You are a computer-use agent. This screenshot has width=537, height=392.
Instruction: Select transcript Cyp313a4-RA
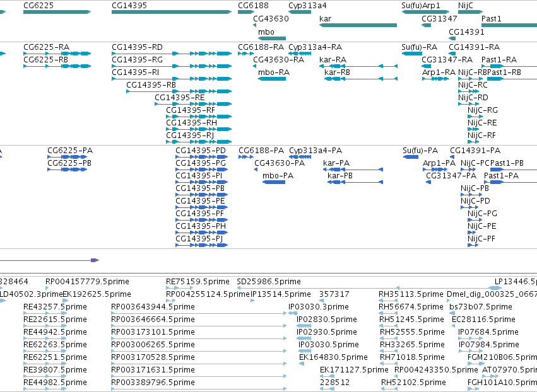click(316, 47)
